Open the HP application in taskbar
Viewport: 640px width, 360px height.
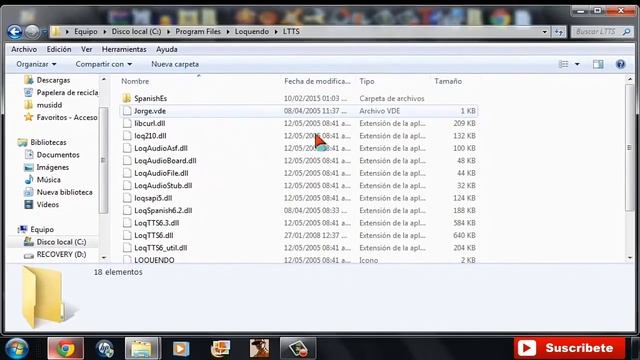tap(104, 349)
